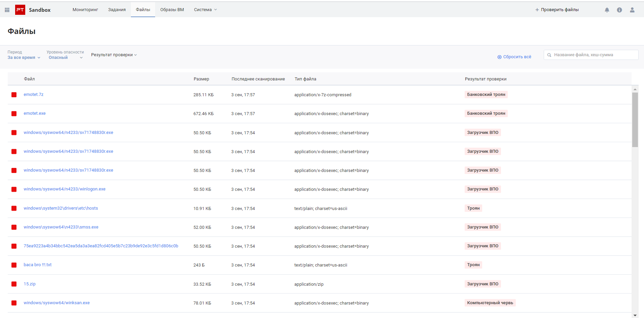Open the user profile icon

click(632, 10)
